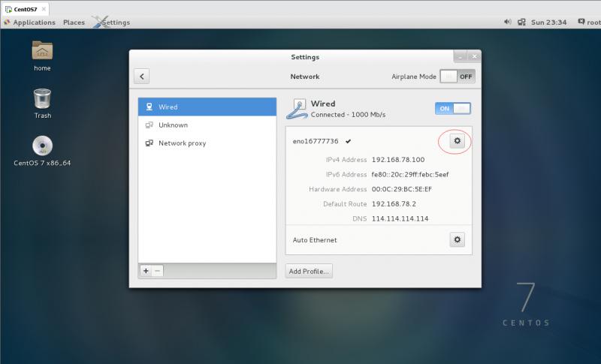
Task: Open the Trash desktop icon
Action: tap(42, 104)
